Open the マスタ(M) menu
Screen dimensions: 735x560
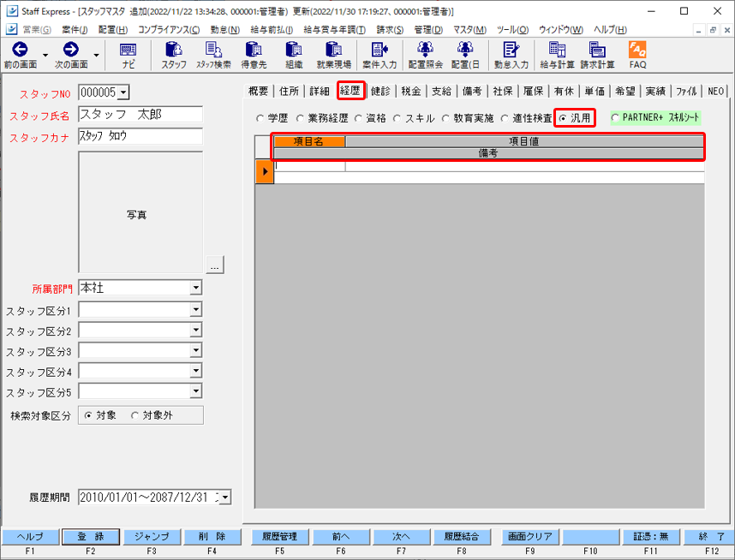469,30
